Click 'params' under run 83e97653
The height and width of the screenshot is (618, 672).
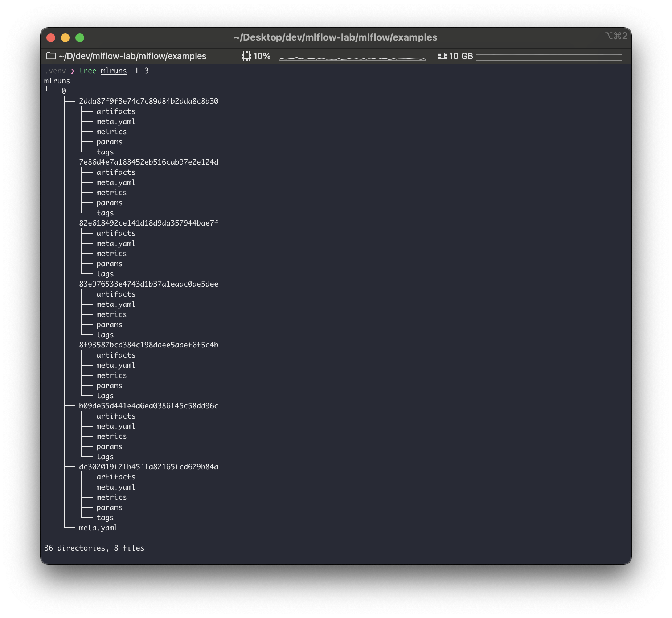click(109, 325)
